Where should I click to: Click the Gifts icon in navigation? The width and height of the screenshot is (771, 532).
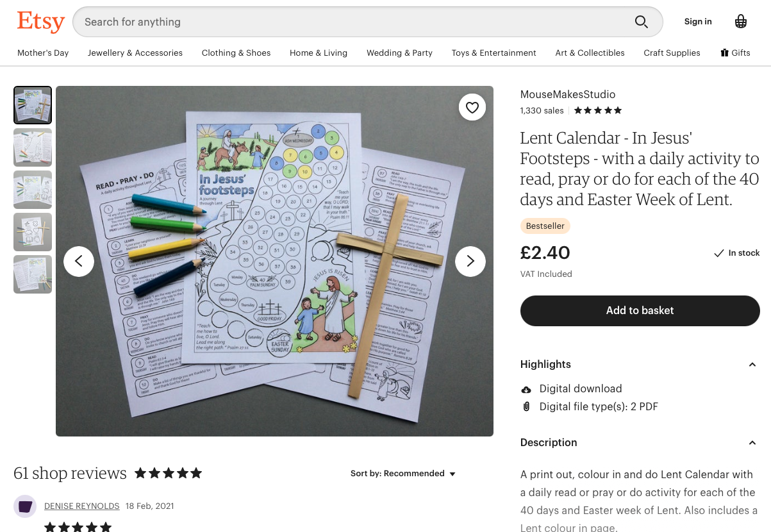(724, 53)
